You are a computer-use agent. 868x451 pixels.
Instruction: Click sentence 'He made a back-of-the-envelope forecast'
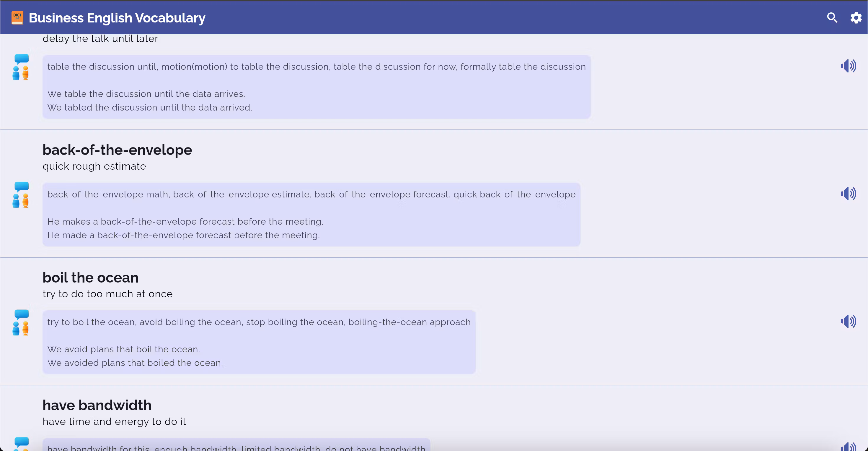184,236
